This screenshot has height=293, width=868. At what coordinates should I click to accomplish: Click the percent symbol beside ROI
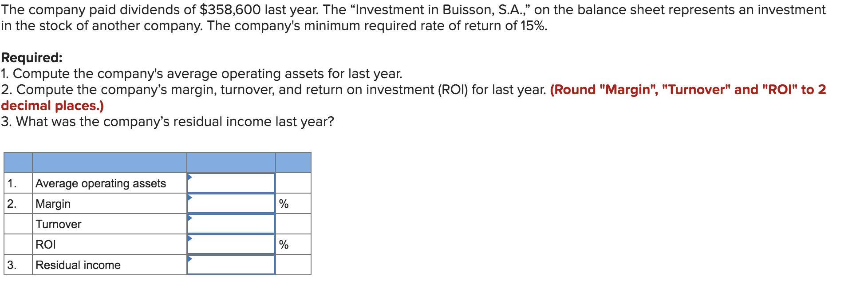[284, 244]
